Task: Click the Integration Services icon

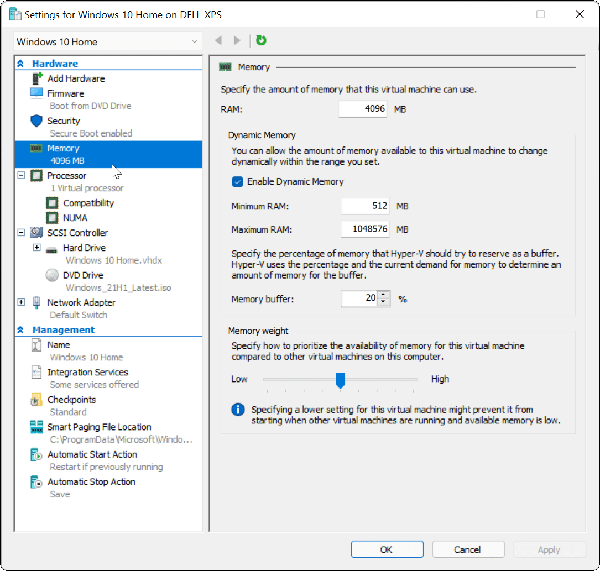Action: coord(36,372)
